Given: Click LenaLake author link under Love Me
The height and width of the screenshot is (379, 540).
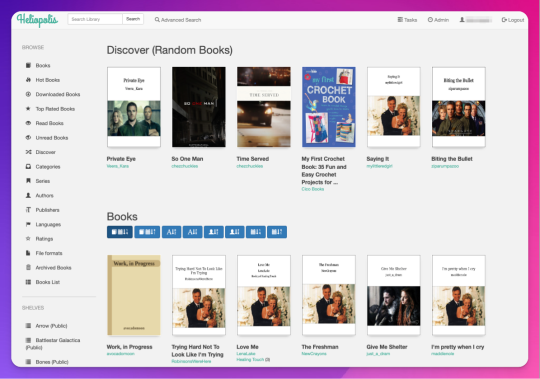Looking at the screenshot, I should pos(246,354).
